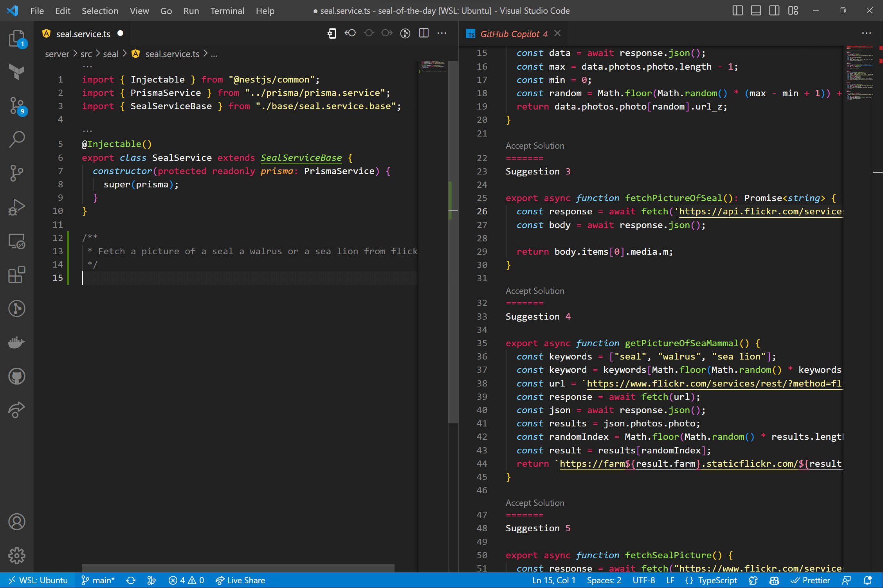Open the Extensions view

(16, 275)
